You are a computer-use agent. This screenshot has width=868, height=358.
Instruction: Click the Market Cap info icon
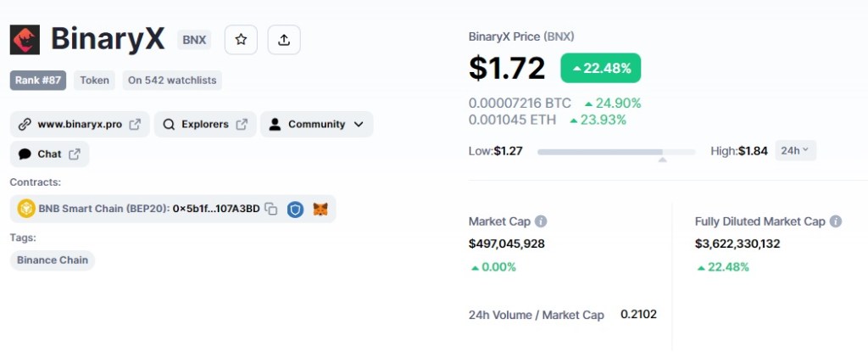(541, 221)
